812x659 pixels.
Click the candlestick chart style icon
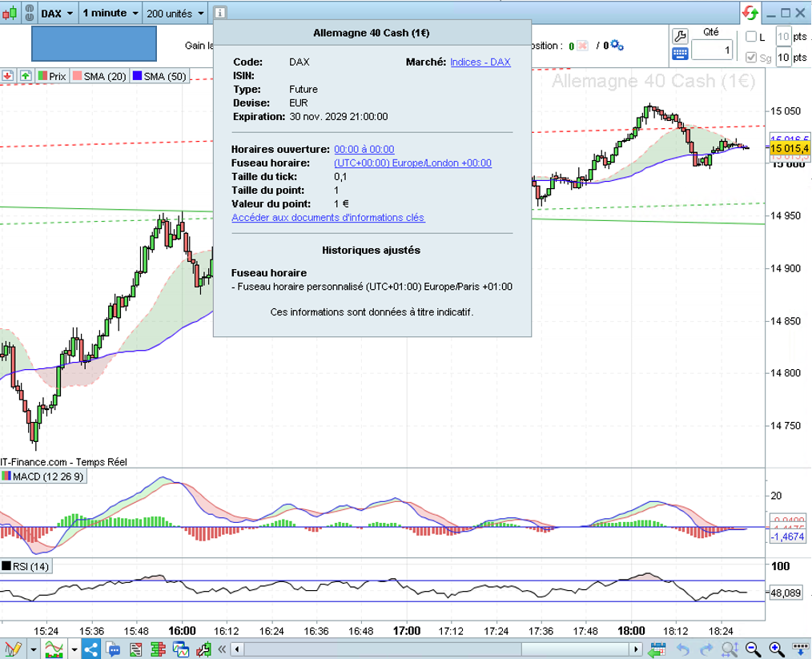pos(10,13)
